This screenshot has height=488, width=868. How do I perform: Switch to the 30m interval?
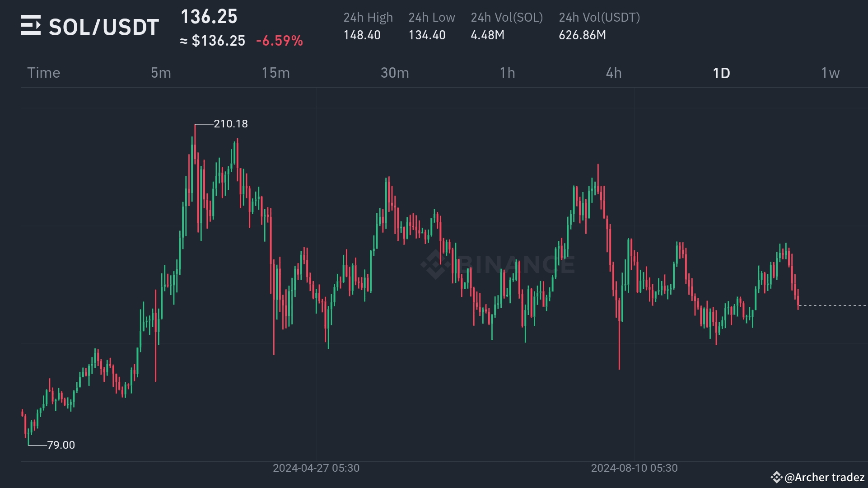395,73
